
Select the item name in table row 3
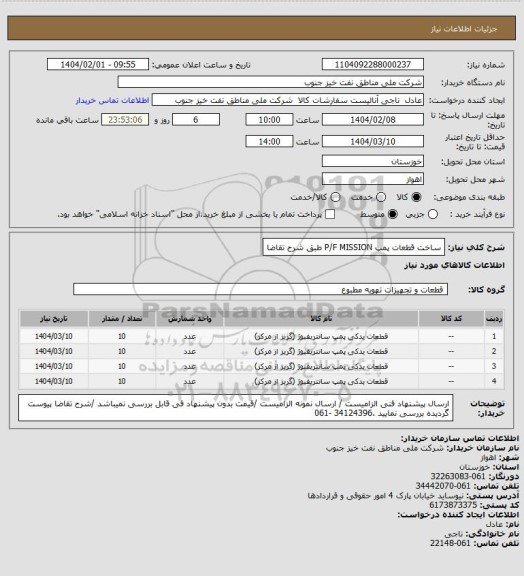321,366
